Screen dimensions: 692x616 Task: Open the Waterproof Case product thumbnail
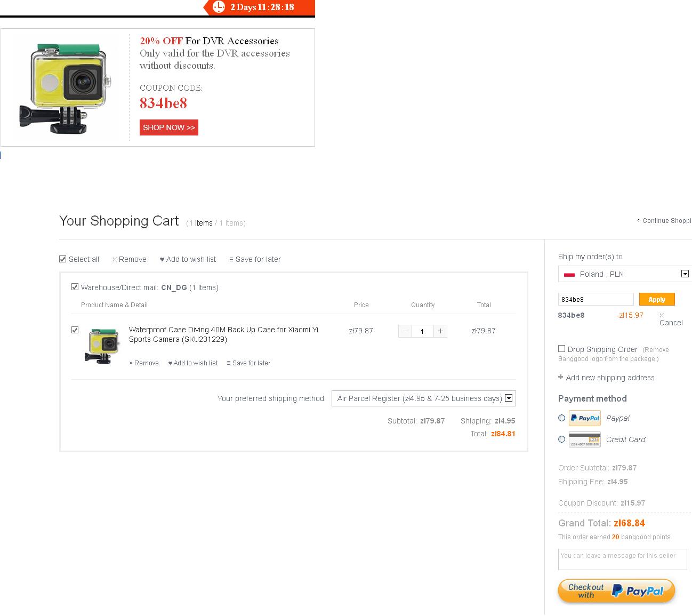point(102,346)
